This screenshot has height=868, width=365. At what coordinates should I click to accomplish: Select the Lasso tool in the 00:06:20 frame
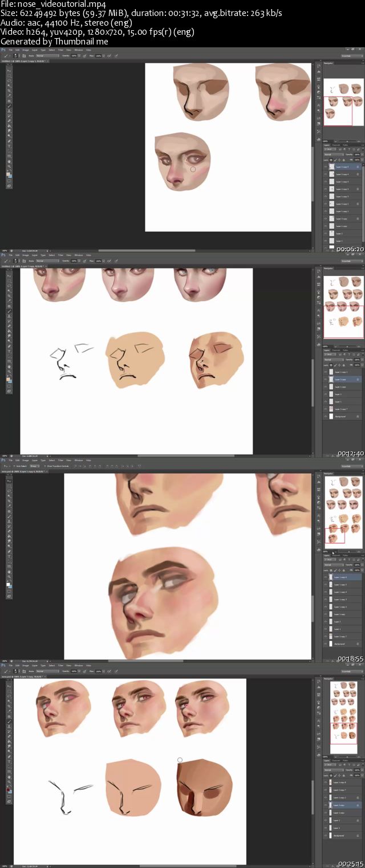[x=9, y=80]
